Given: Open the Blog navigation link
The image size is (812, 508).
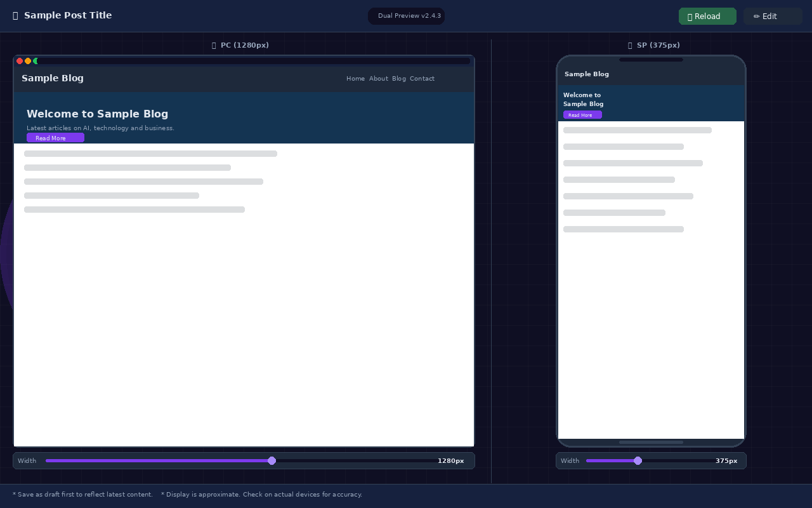Looking at the screenshot, I should tap(399, 78).
